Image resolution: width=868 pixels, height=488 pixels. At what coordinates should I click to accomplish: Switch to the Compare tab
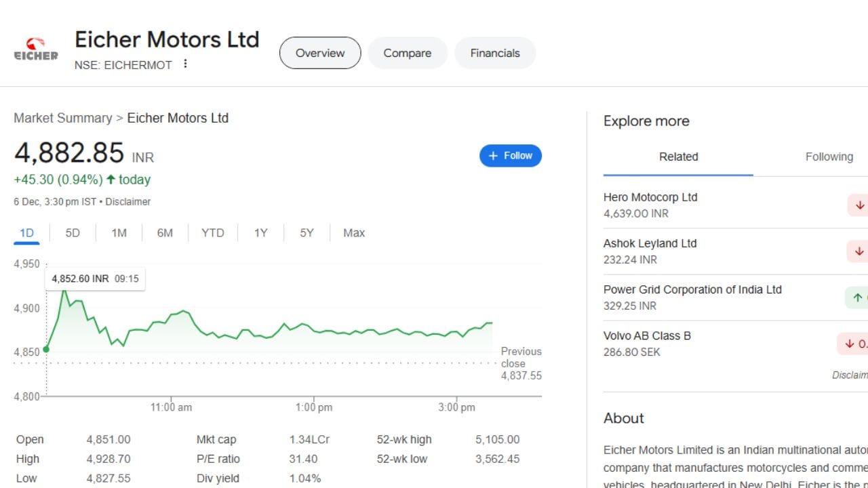tap(407, 53)
